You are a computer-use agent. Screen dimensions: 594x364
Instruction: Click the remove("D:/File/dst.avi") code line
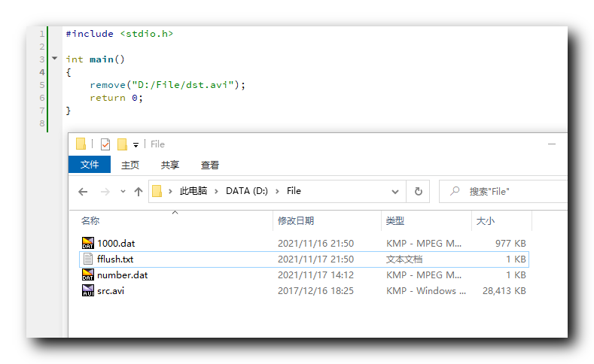tap(167, 85)
